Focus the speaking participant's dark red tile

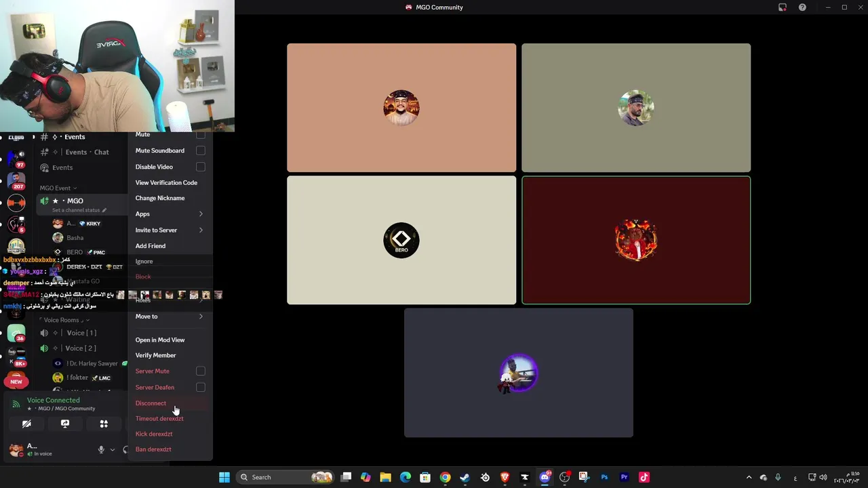coord(636,240)
